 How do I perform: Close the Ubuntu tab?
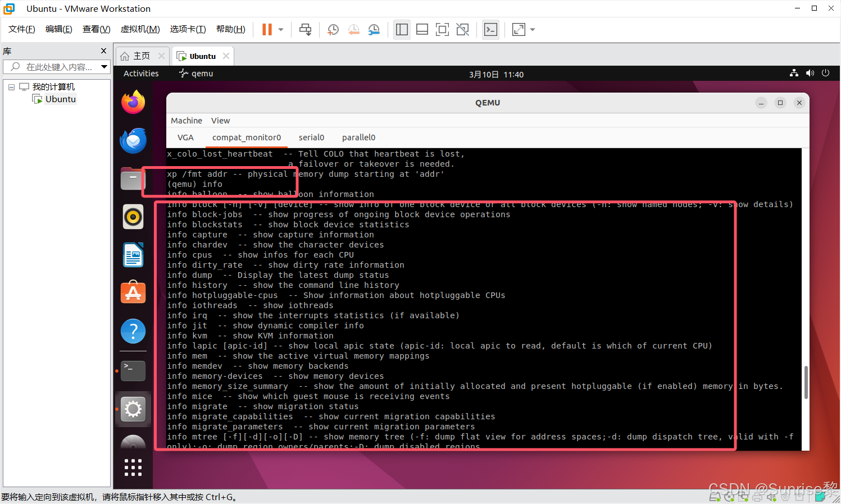pyautogui.click(x=226, y=56)
